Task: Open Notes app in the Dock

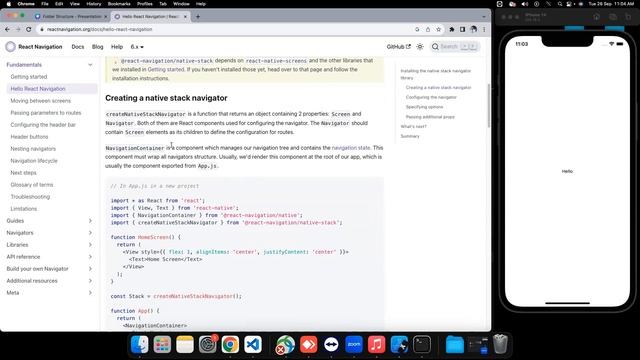Action: coord(185,344)
